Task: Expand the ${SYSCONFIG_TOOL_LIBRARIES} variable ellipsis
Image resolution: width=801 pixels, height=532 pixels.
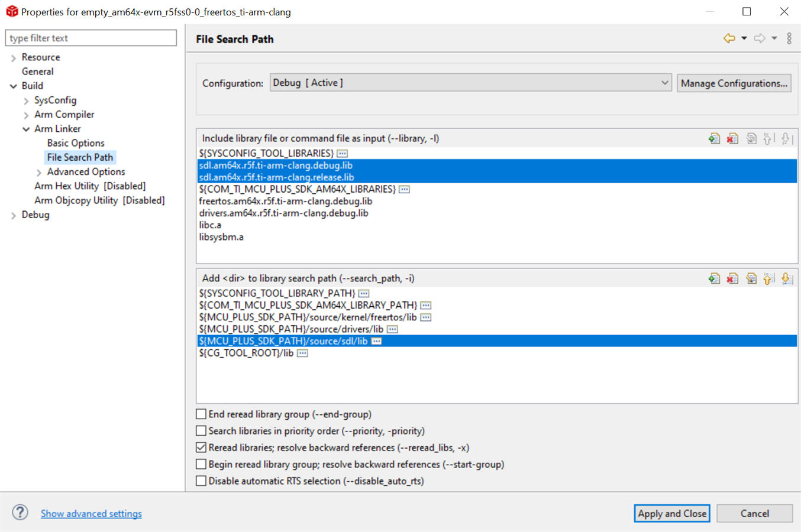Action: click(342, 154)
